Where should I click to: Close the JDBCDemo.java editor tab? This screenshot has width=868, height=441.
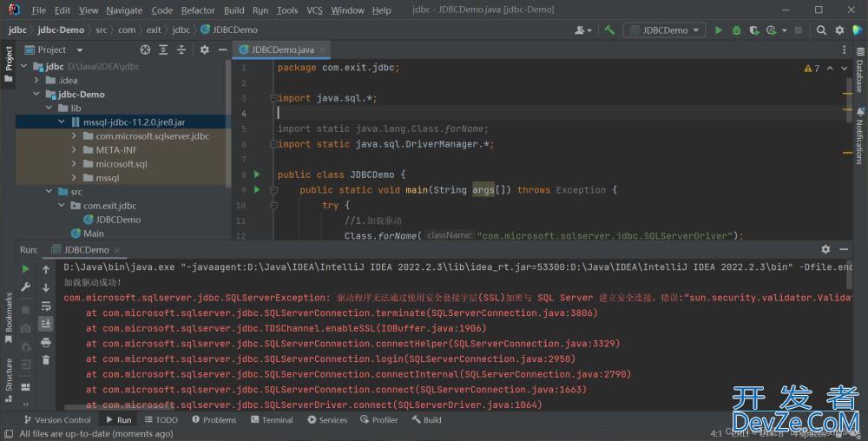[322, 49]
